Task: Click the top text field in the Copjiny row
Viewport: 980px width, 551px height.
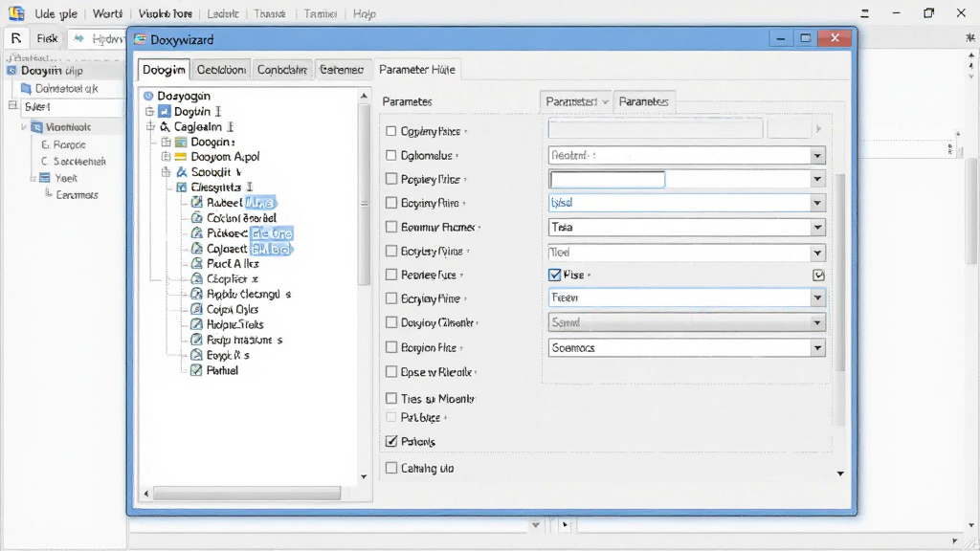Action: click(655, 129)
